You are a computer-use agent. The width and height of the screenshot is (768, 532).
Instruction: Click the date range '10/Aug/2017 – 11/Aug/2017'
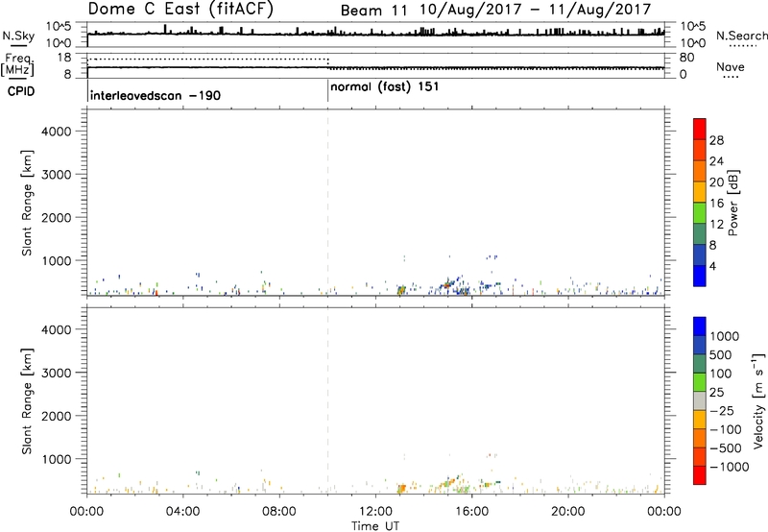click(536, 10)
